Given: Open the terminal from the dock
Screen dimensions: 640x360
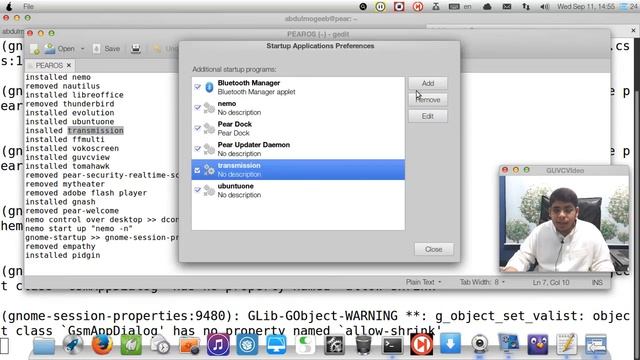Looking at the screenshot, I should pyautogui.click(x=392, y=345).
